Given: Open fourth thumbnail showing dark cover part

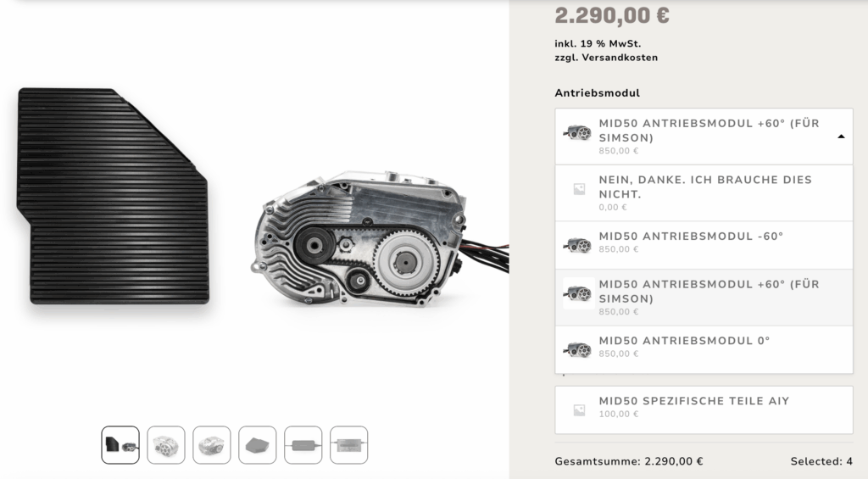Looking at the screenshot, I should point(258,445).
